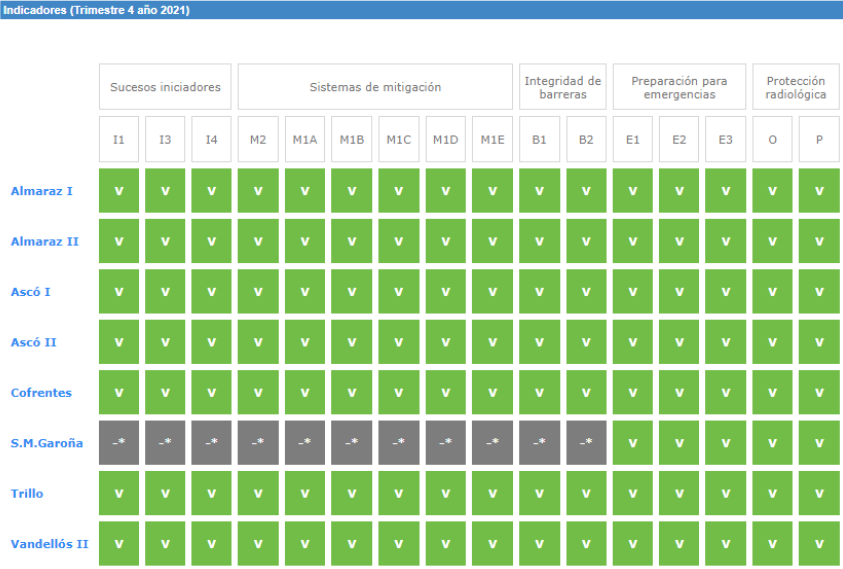
Task: Click the I1 indicator column header
Action: pyautogui.click(x=119, y=140)
